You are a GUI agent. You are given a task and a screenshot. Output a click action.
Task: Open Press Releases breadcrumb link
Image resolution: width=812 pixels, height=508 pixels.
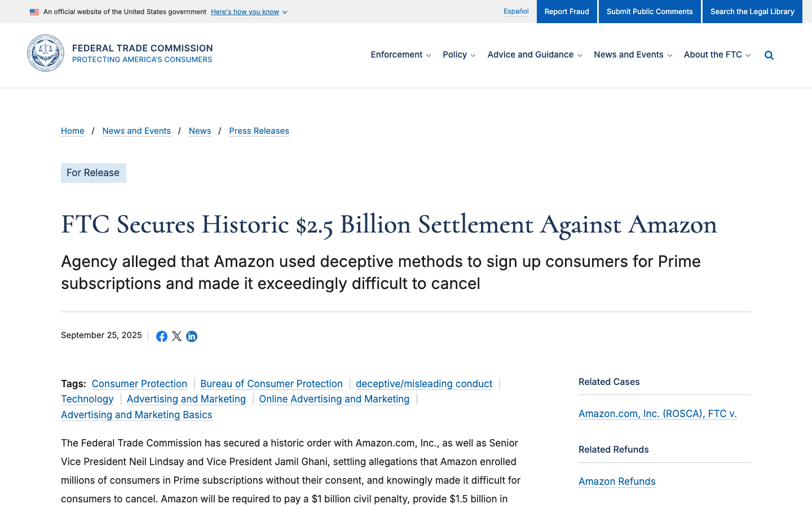[259, 131]
